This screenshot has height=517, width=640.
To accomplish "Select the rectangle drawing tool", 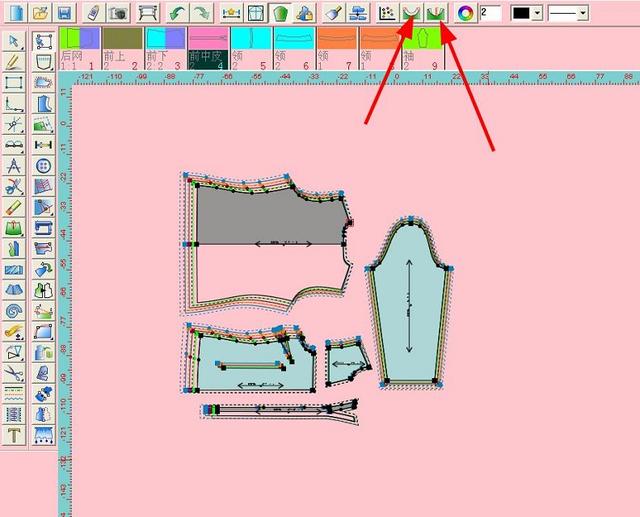I will click(14, 83).
